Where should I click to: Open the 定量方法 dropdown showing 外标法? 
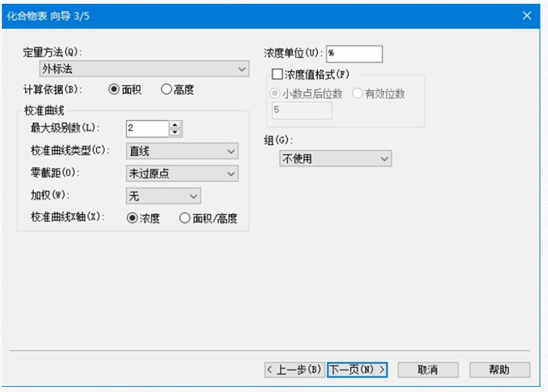pyautogui.click(x=144, y=69)
